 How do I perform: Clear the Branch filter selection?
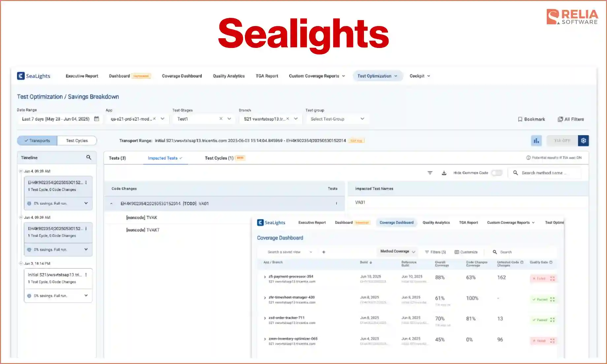coord(288,119)
